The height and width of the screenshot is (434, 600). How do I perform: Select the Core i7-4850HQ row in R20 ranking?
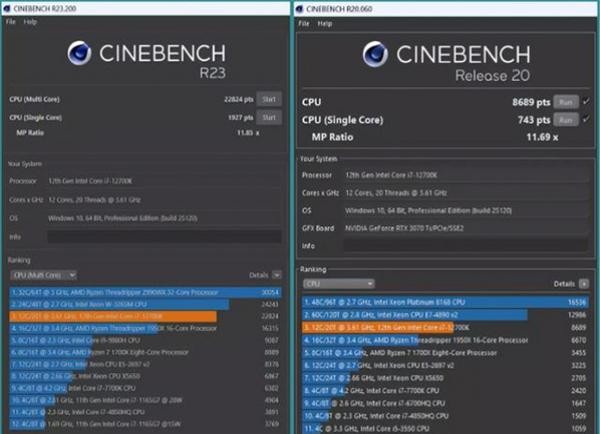(x=445, y=416)
